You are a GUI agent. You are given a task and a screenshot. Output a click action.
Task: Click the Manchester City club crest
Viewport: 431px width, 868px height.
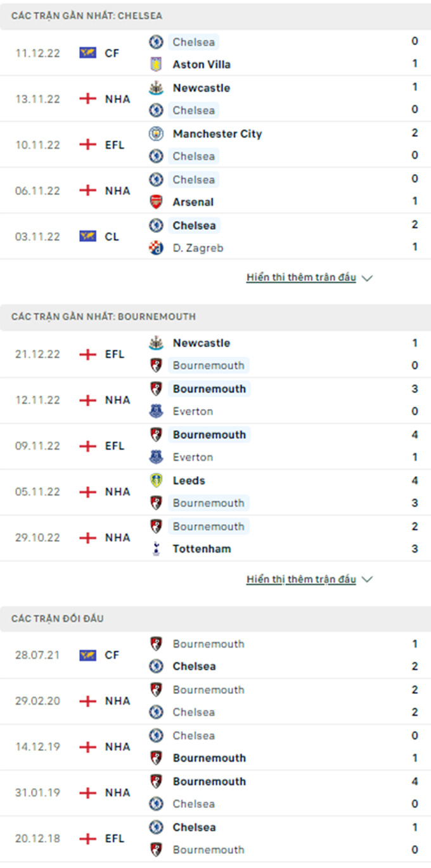(x=156, y=134)
